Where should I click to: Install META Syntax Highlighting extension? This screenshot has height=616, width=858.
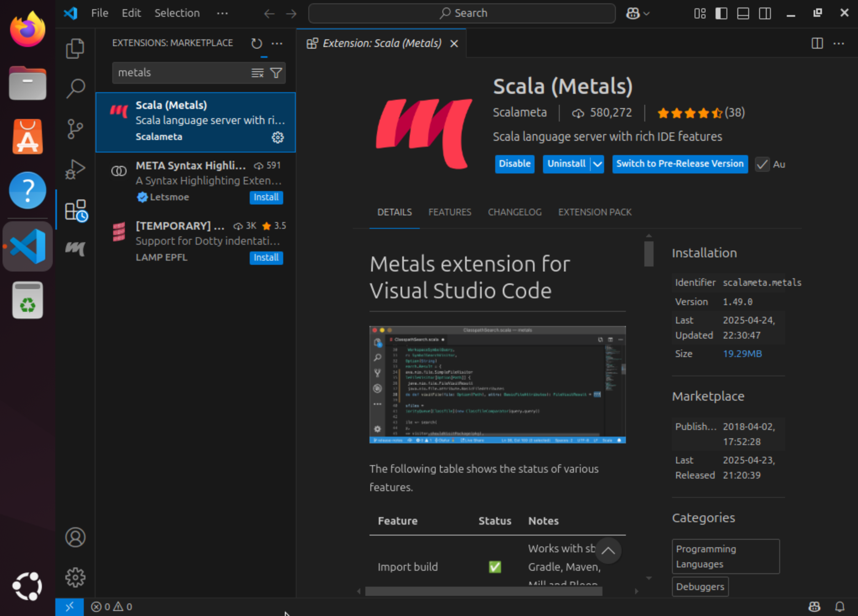(266, 197)
